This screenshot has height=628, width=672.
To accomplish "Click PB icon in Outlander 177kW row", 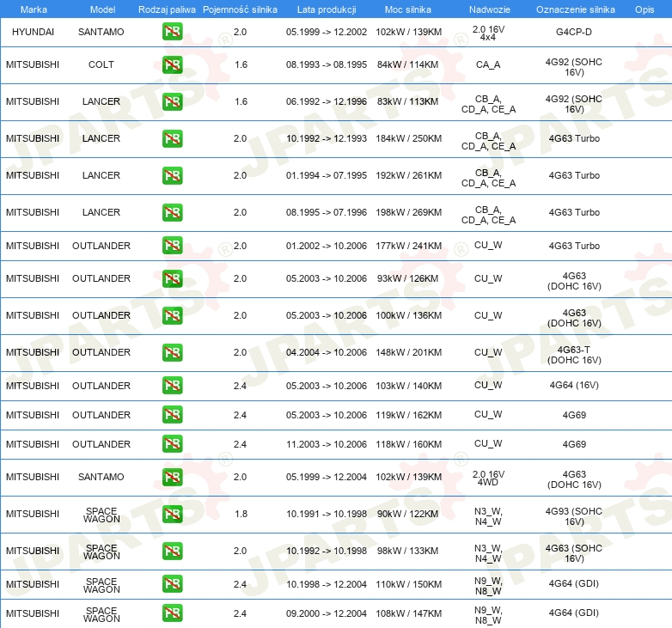I will click(x=172, y=246).
